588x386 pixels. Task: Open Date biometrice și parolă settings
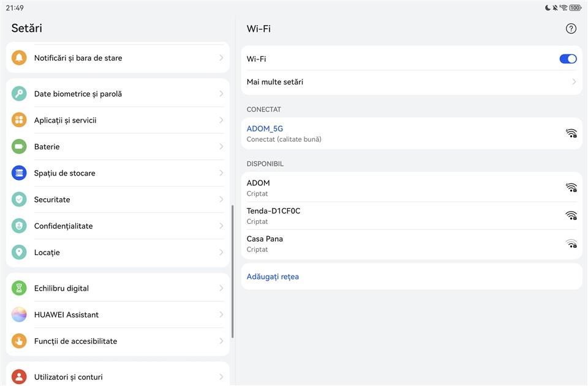[78, 94]
